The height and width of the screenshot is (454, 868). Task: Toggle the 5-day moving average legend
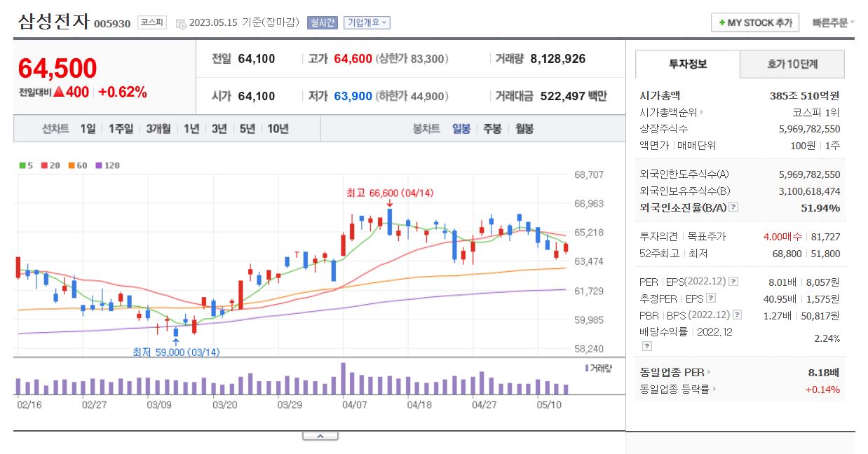[x=26, y=165]
